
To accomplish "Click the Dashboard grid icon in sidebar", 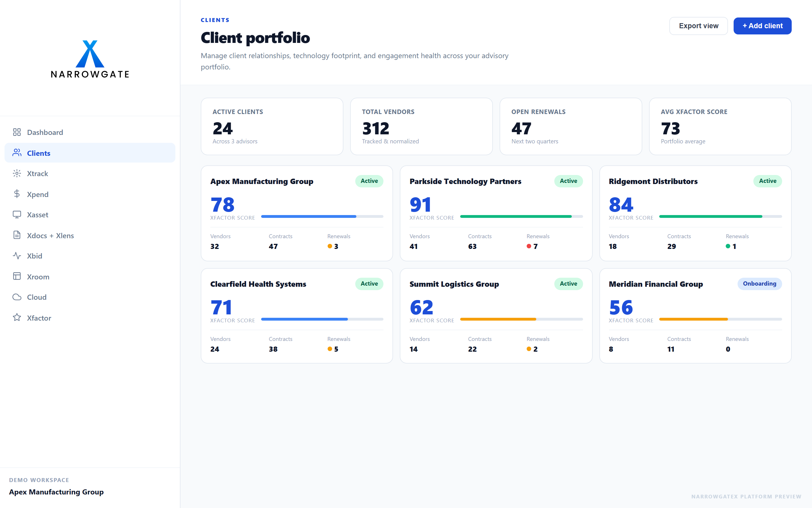I will (x=17, y=132).
